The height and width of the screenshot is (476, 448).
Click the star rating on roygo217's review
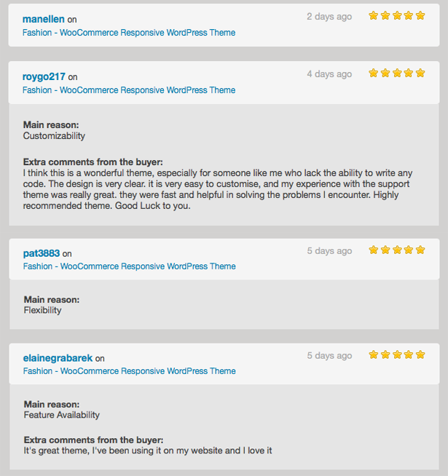point(396,73)
